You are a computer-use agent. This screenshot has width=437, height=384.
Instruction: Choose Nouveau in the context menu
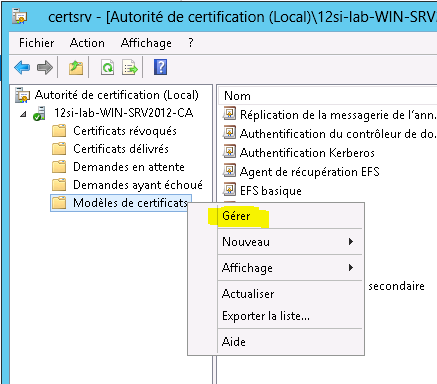point(290,242)
